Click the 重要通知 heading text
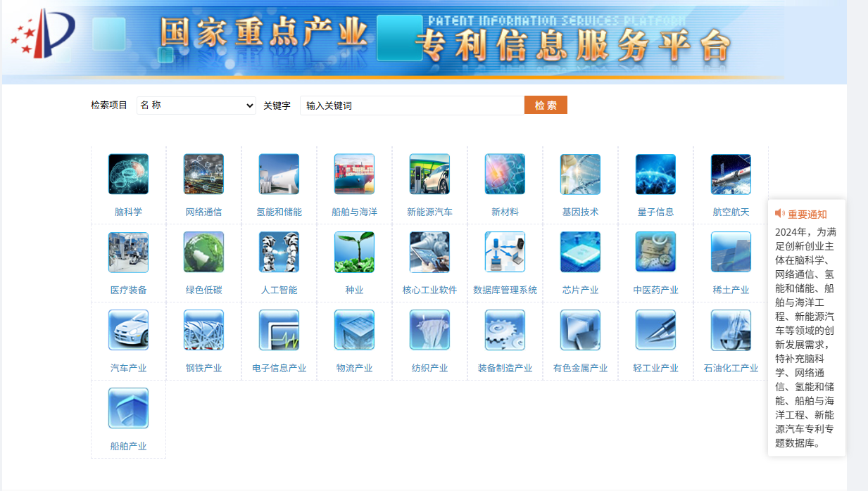The width and height of the screenshot is (868, 491). click(x=807, y=215)
